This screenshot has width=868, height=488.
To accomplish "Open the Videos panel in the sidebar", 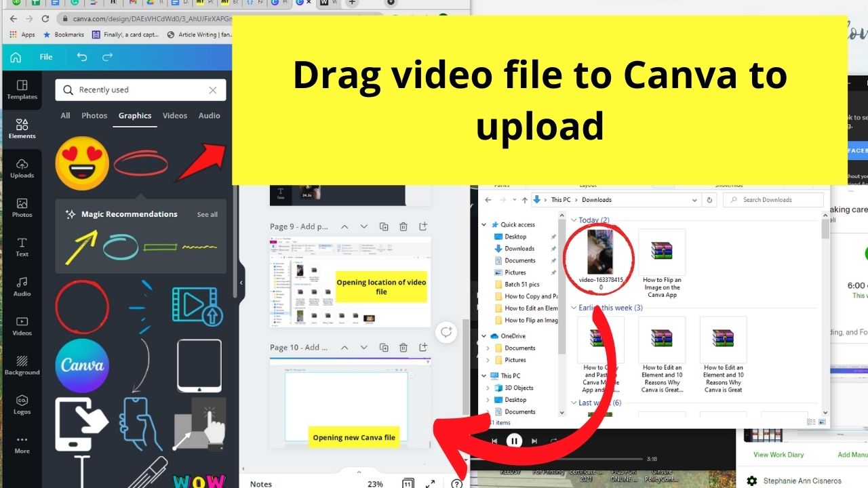I will [22, 326].
